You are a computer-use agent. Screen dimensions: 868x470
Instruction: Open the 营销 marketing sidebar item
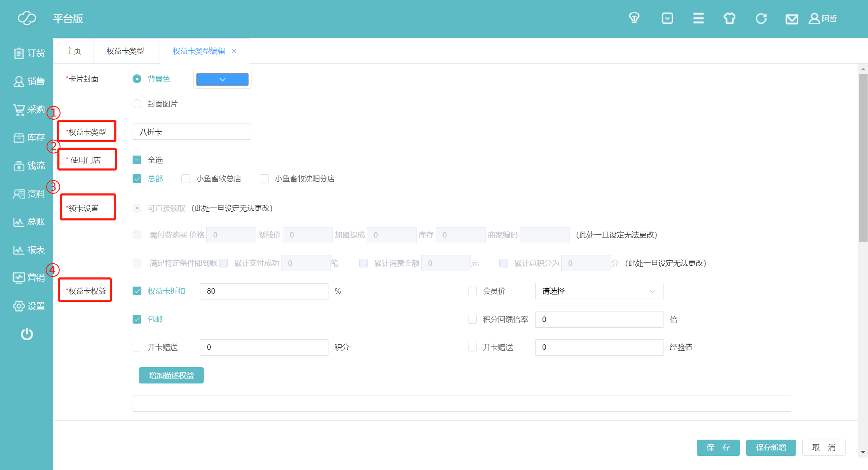tap(29, 278)
